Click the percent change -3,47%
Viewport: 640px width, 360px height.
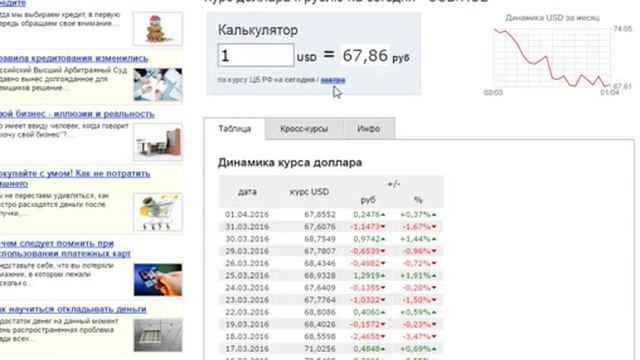point(420,337)
